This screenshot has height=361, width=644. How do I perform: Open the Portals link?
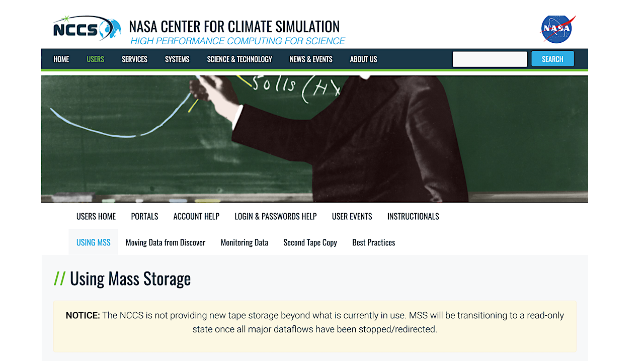[x=144, y=216]
